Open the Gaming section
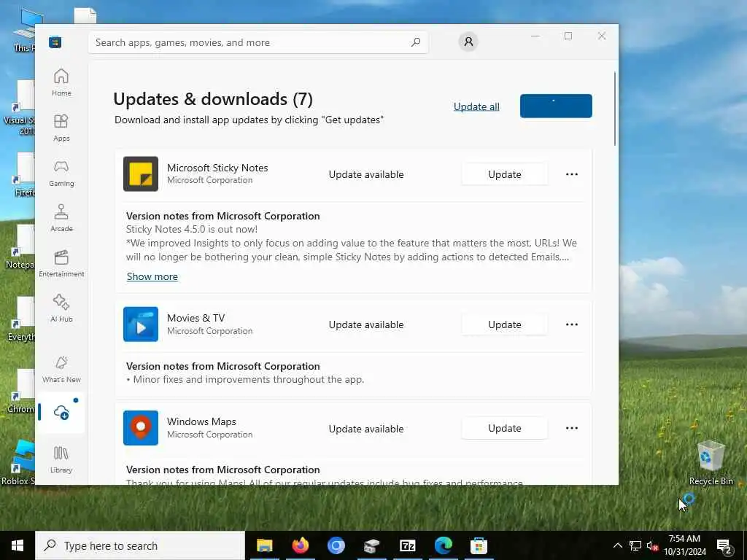Viewport: 747px width, 560px height. click(61, 173)
